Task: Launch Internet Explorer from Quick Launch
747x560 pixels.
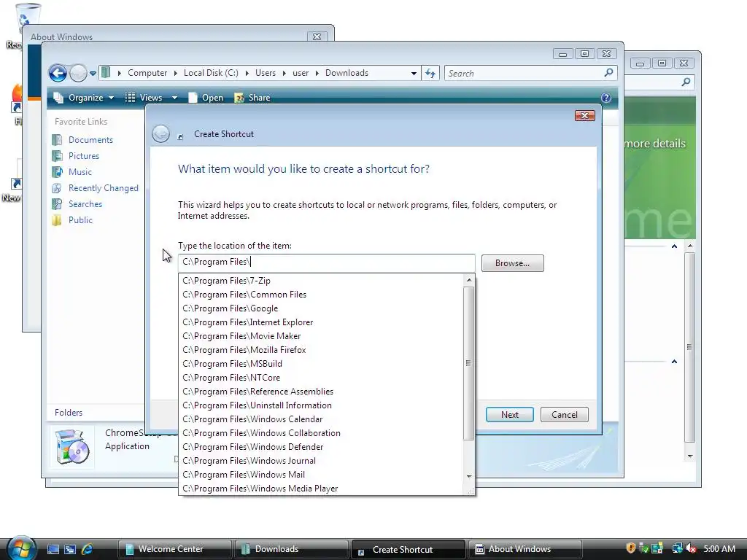Action: (88, 549)
